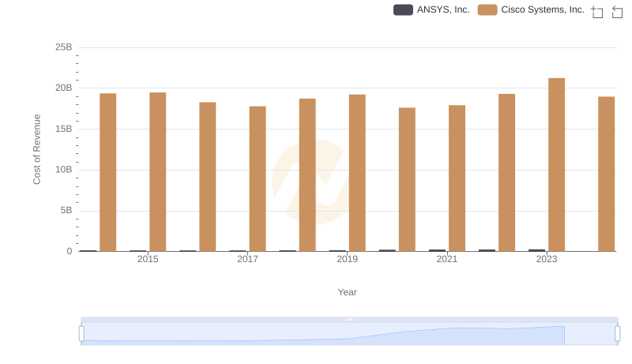Click the 25B y-axis tick label

63,47
